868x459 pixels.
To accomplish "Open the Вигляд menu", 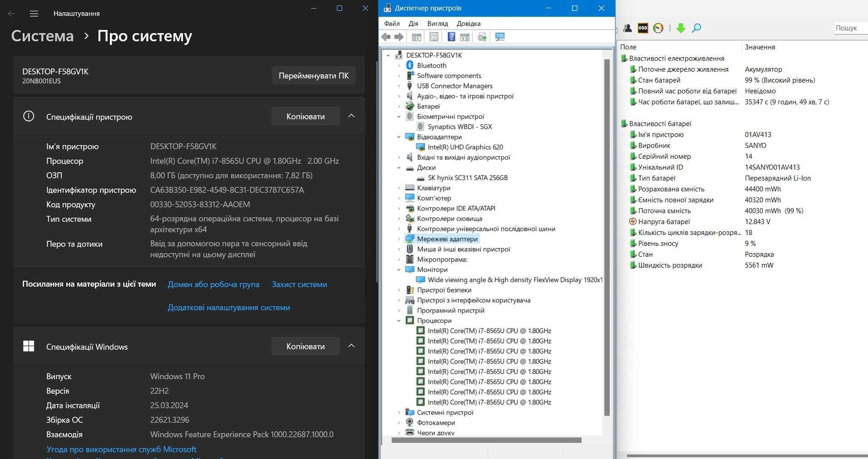I will click(x=438, y=24).
